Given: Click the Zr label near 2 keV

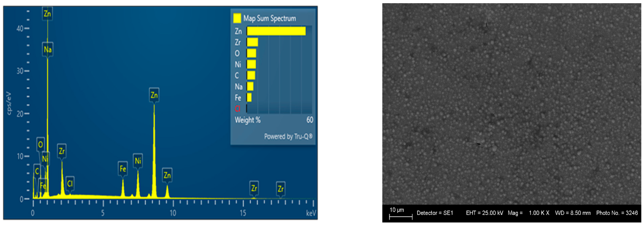Looking at the screenshot, I should (62, 151).
